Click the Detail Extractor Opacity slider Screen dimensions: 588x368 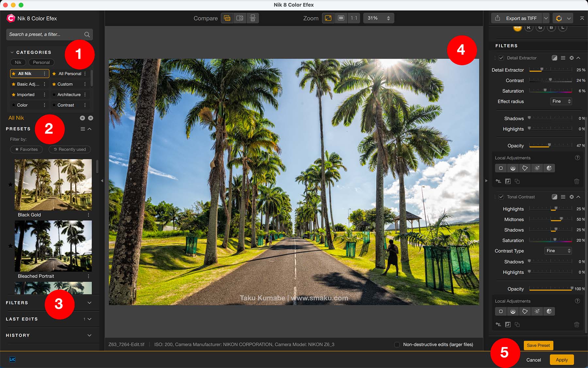click(550, 146)
